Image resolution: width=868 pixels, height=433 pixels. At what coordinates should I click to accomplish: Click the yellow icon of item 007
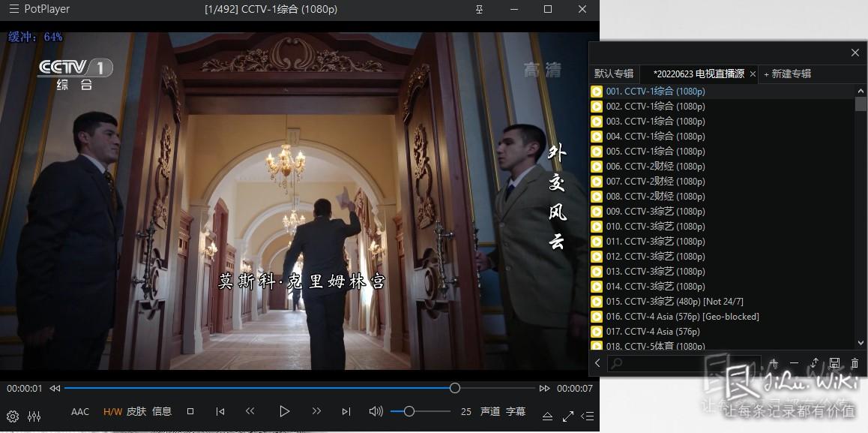[597, 182]
